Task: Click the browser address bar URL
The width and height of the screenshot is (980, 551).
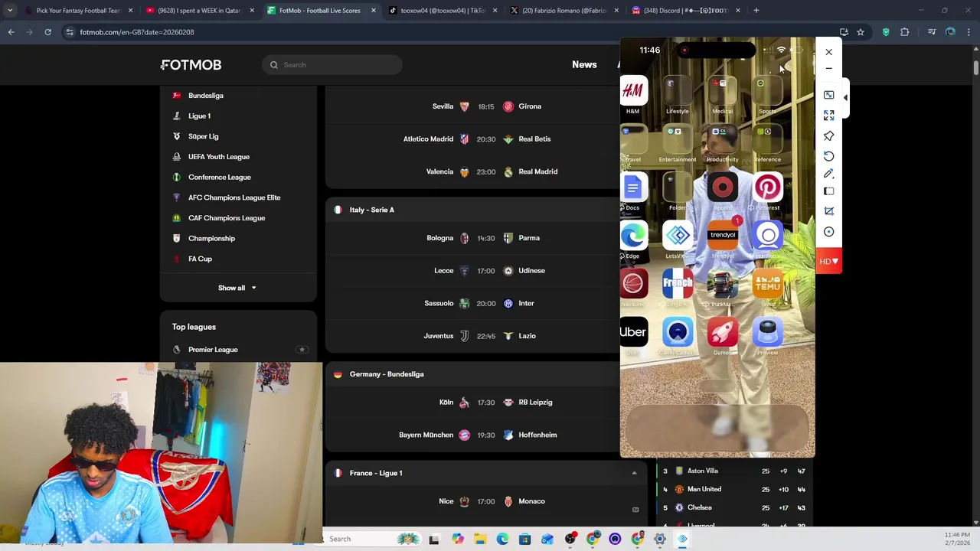Action: (137, 32)
